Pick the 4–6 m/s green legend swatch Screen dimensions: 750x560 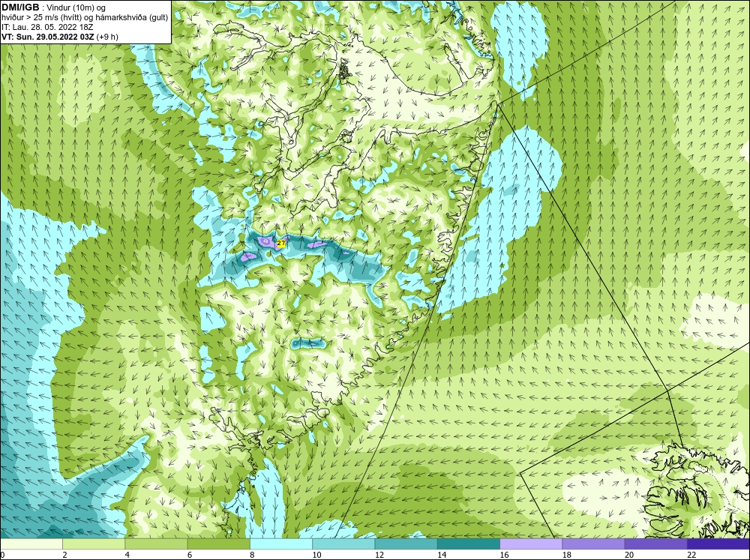156,544
